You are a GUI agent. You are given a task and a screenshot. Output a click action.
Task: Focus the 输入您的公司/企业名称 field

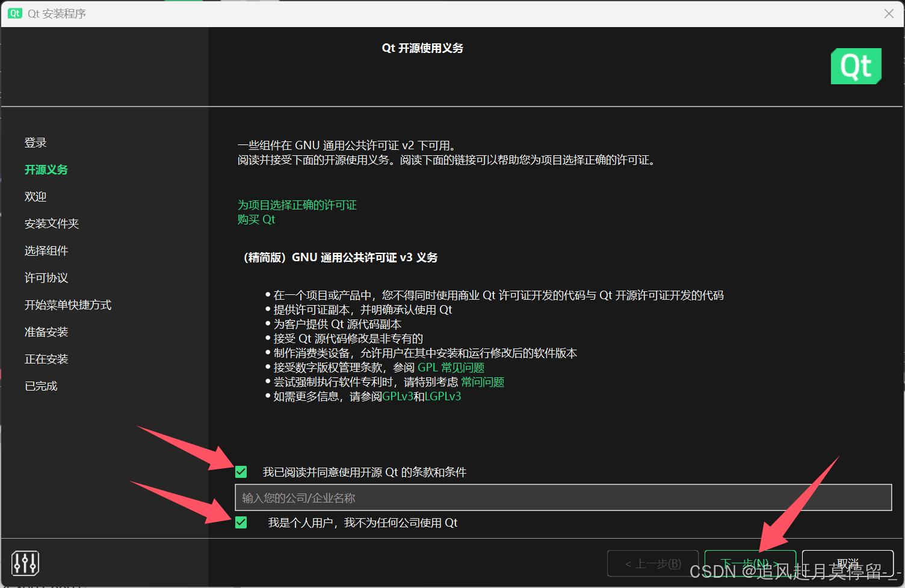pyautogui.click(x=563, y=498)
